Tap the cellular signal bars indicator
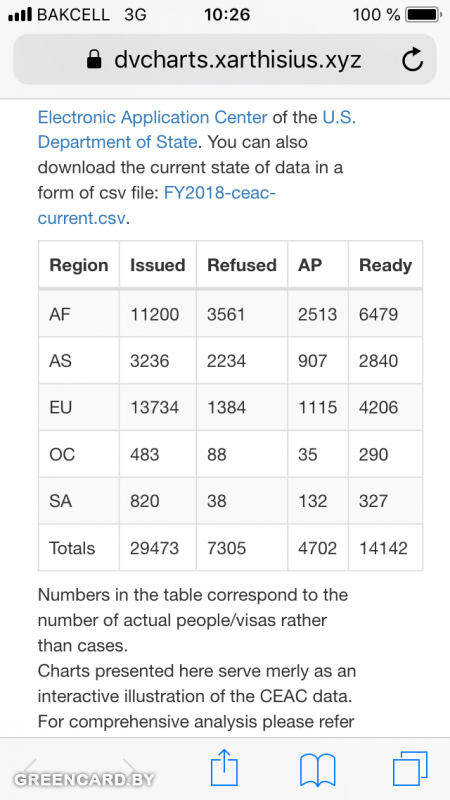450x800 pixels. coord(20,15)
